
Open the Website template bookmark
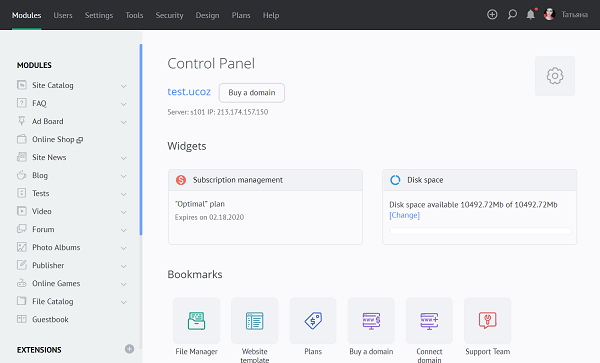click(x=254, y=321)
